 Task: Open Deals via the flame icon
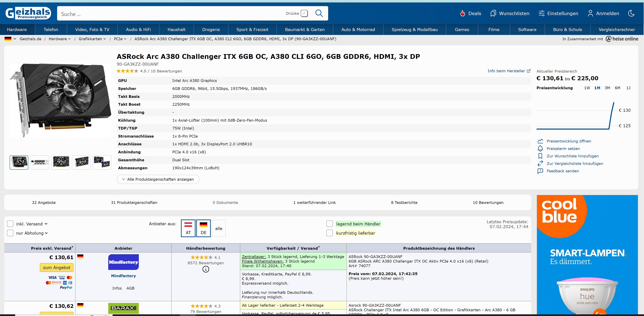[463, 13]
